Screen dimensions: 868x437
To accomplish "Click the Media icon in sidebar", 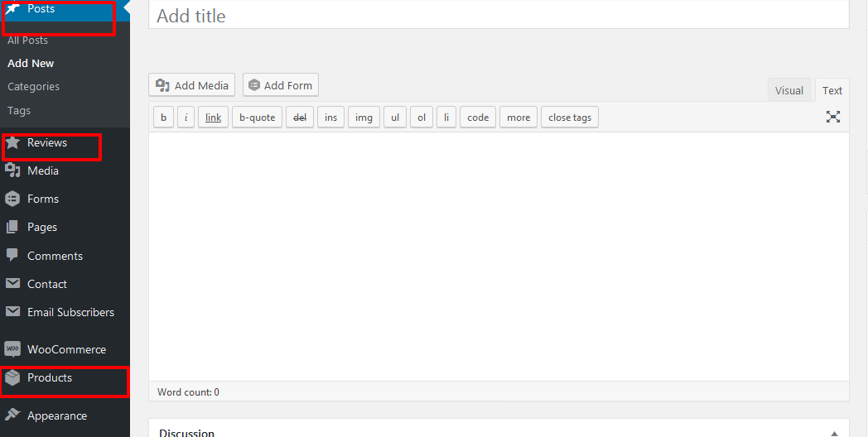I will [12, 170].
